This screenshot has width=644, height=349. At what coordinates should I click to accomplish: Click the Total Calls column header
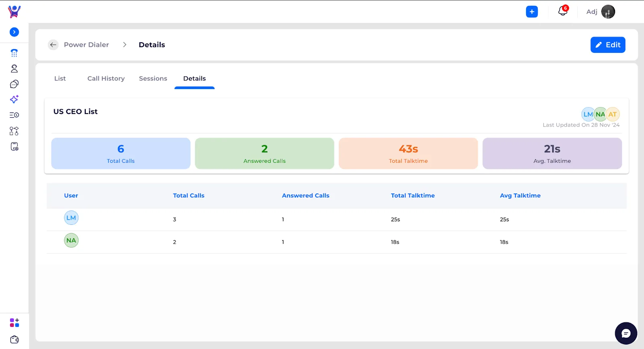(x=188, y=195)
